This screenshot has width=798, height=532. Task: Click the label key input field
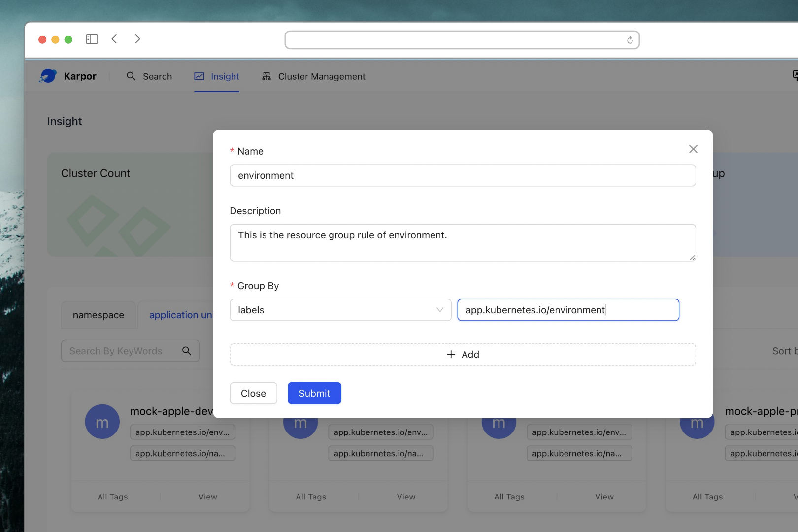coord(568,310)
